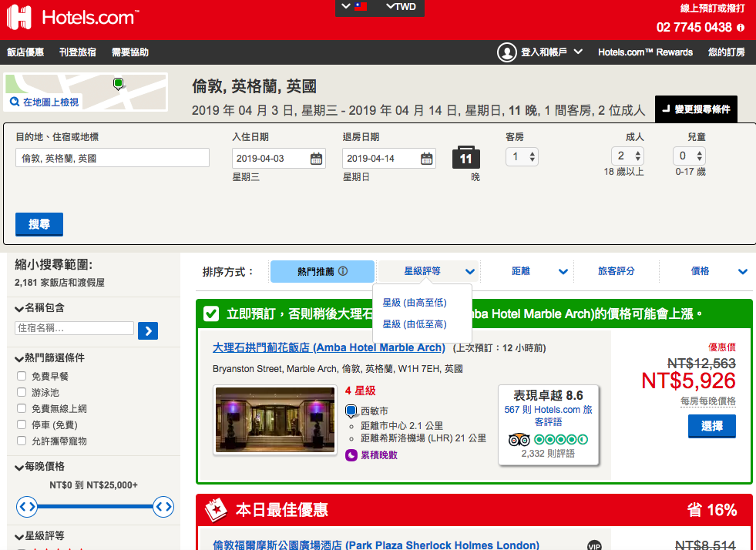Open the 在地圖上檢視 map link
This screenshot has height=550, width=756.
(51, 102)
